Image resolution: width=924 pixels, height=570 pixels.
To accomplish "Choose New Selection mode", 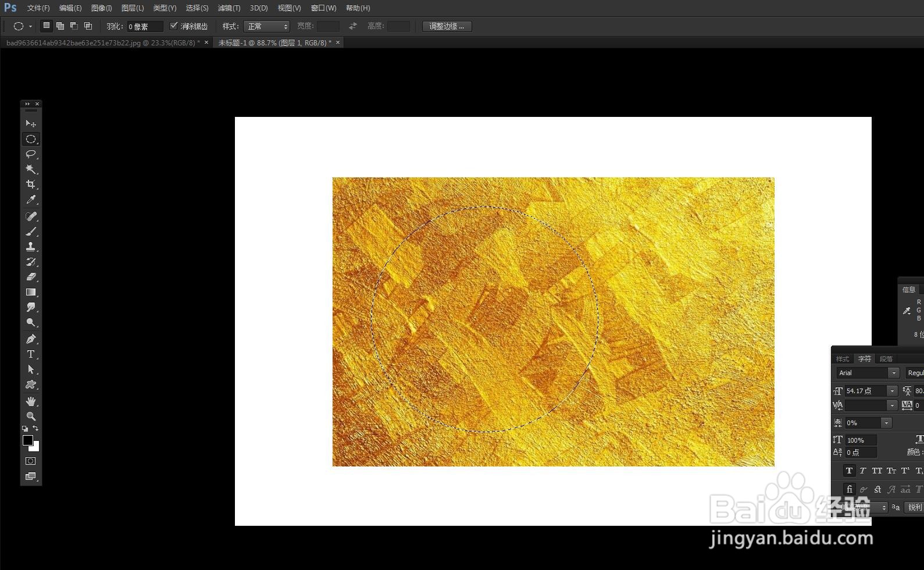I will (46, 26).
